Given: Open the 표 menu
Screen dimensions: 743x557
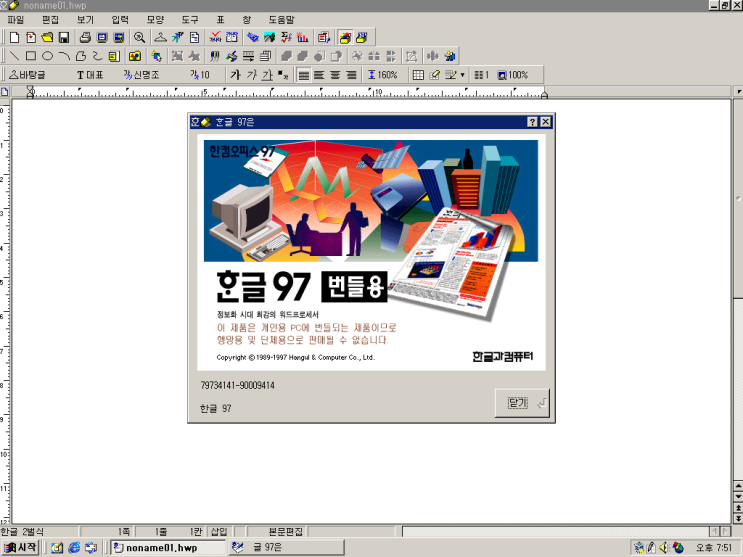Looking at the screenshot, I should 220,19.
